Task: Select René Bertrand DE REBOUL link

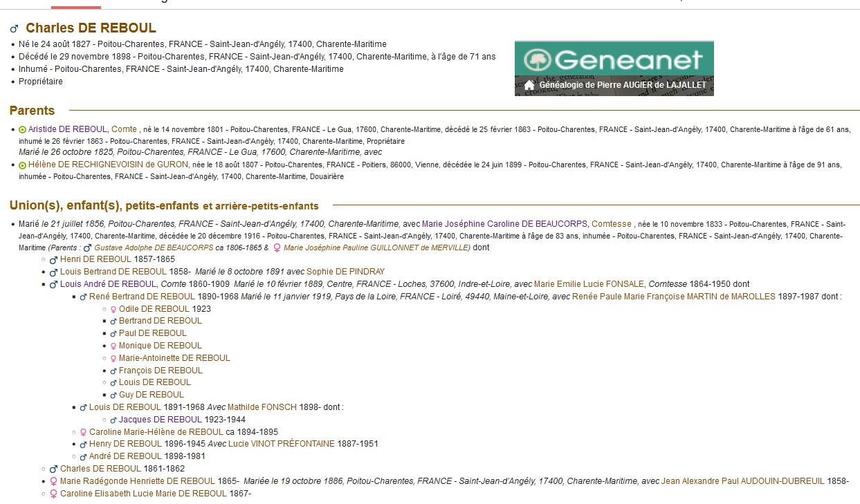Action: tap(142, 297)
